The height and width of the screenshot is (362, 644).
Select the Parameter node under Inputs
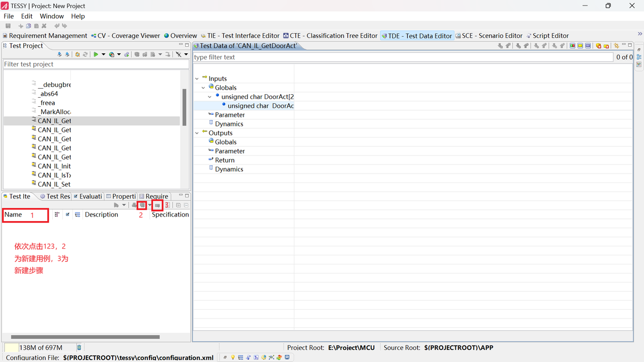[x=230, y=115]
